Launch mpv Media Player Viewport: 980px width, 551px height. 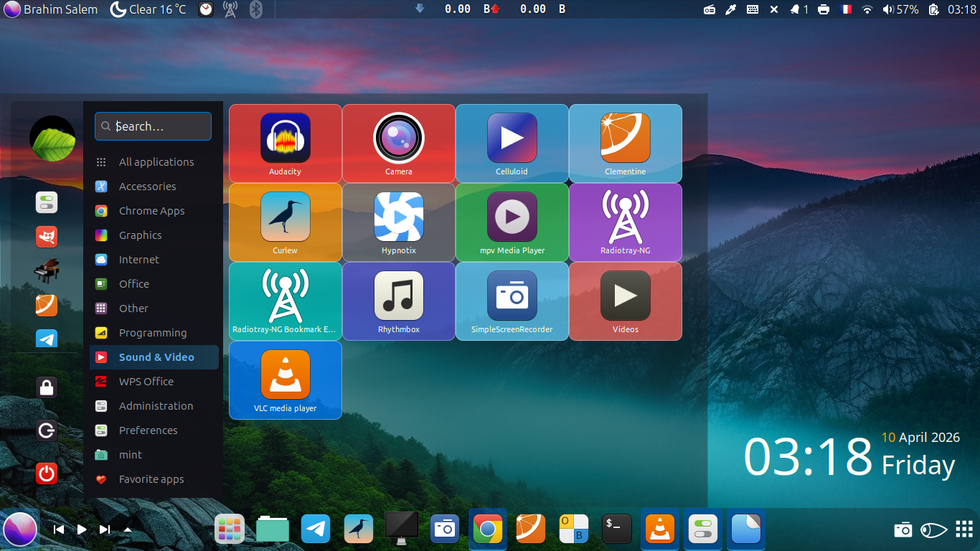pyautogui.click(x=512, y=222)
